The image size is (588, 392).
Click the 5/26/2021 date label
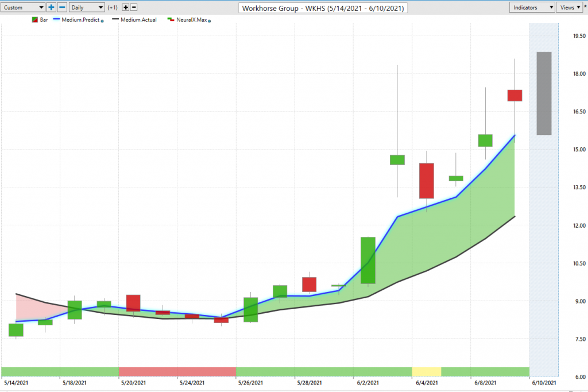[250, 383]
